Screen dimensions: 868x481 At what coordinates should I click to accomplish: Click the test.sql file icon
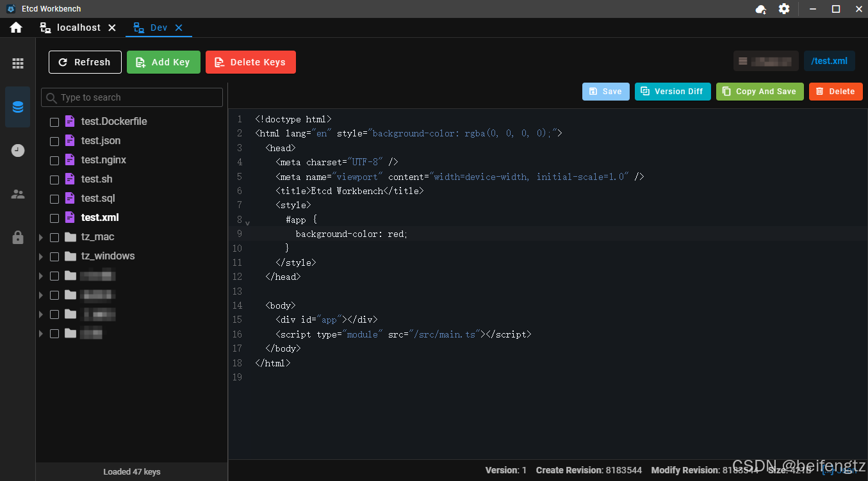tap(70, 198)
